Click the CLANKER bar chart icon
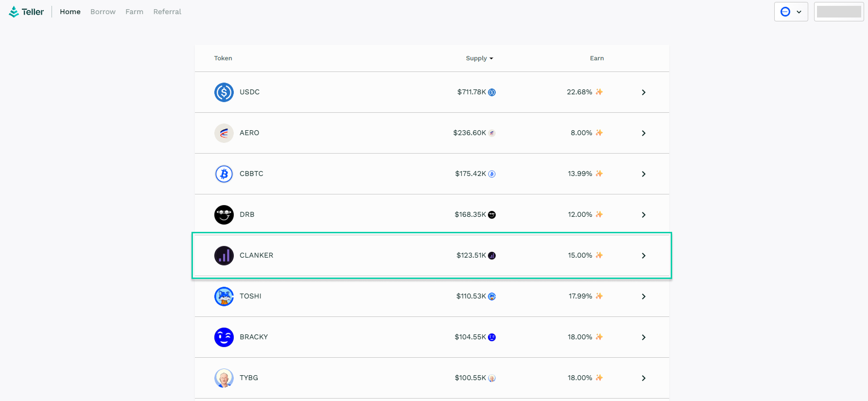This screenshot has height=401, width=868. pos(224,256)
